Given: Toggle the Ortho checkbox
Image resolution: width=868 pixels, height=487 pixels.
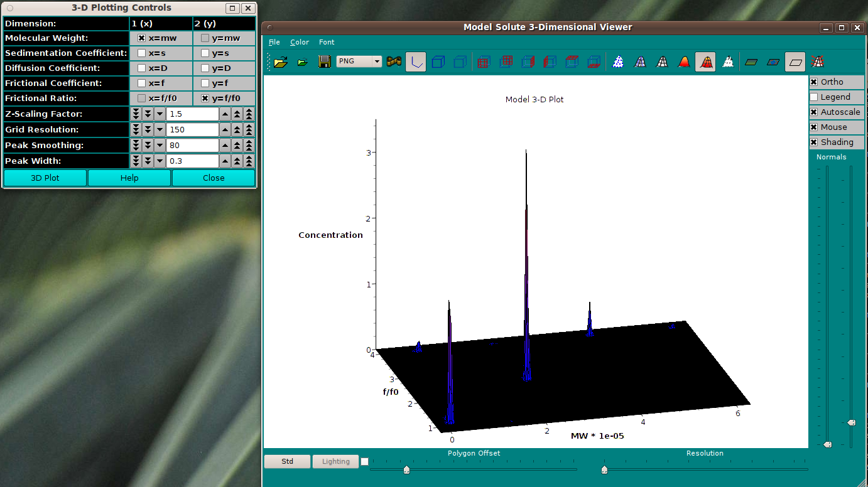Looking at the screenshot, I should [814, 82].
